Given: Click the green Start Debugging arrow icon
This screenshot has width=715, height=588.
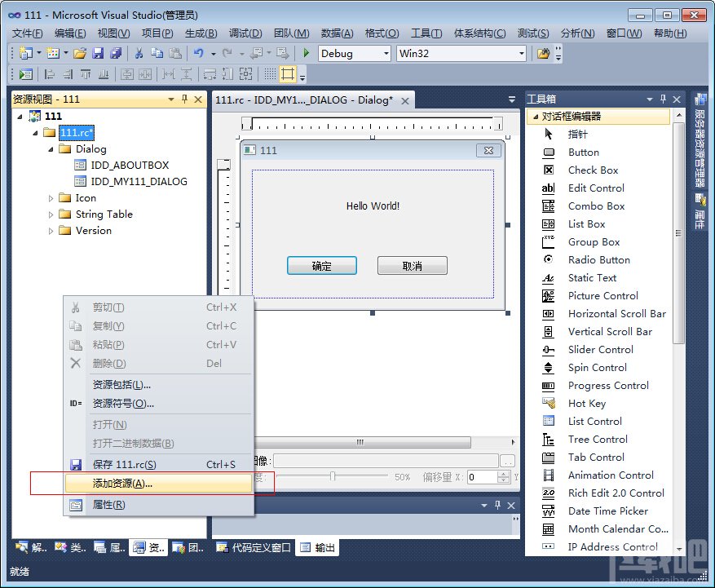Looking at the screenshot, I should tap(305, 52).
